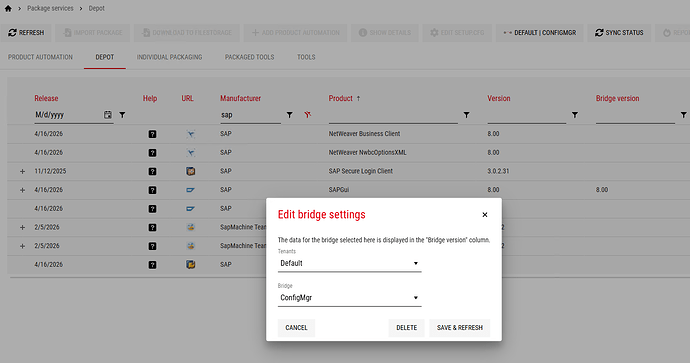The width and height of the screenshot is (690, 363).
Task: Open the Packaged Tools tab
Action: (x=250, y=57)
